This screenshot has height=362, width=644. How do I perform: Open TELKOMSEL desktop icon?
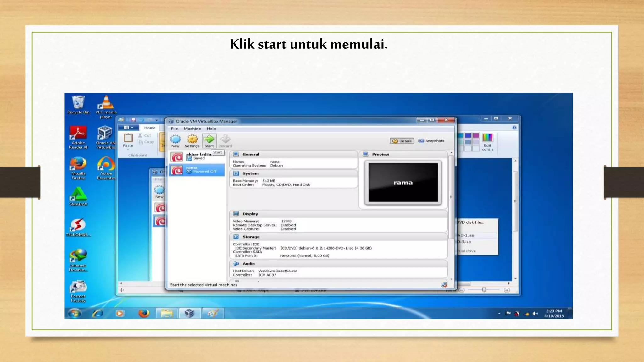[78, 227]
